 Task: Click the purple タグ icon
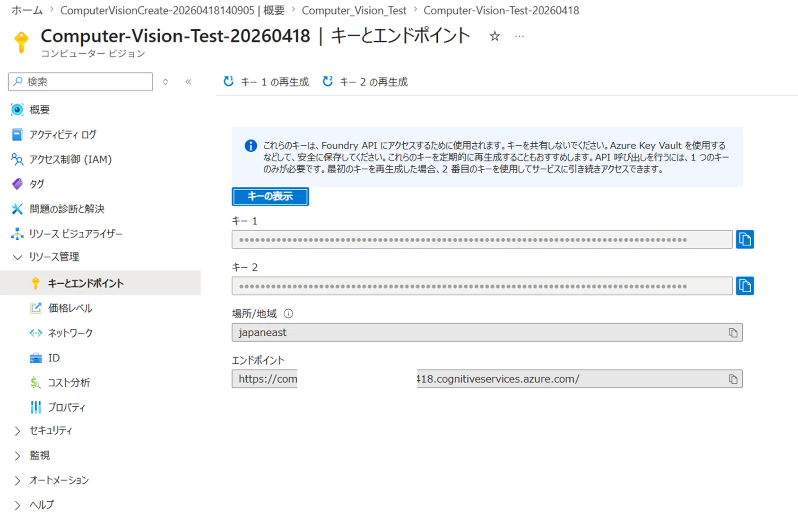(x=17, y=184)
